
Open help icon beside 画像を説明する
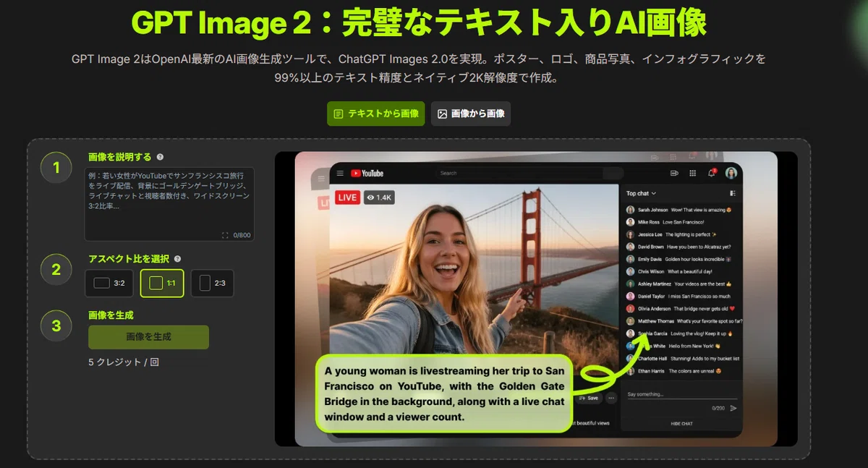pyautogui.click(x=160, y=157)
